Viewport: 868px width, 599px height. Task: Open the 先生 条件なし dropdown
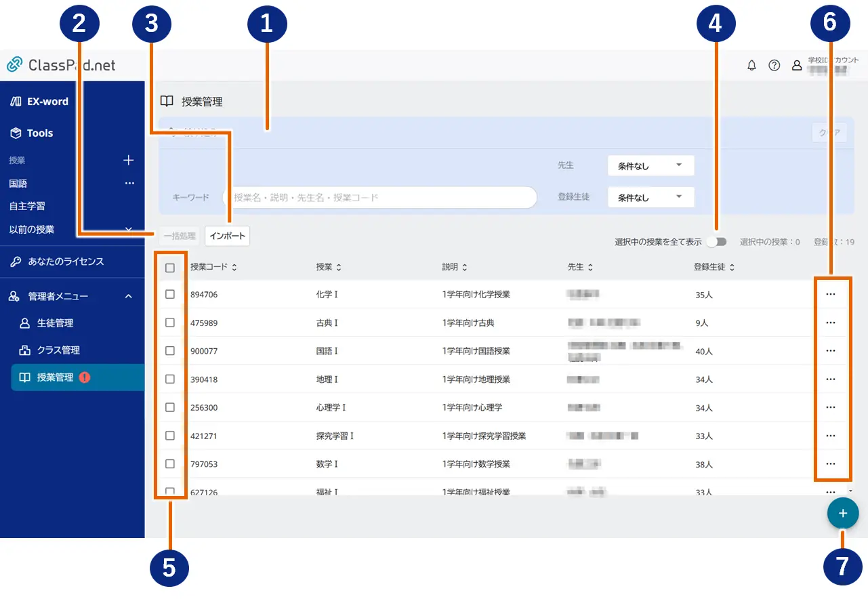coord(650,165)
